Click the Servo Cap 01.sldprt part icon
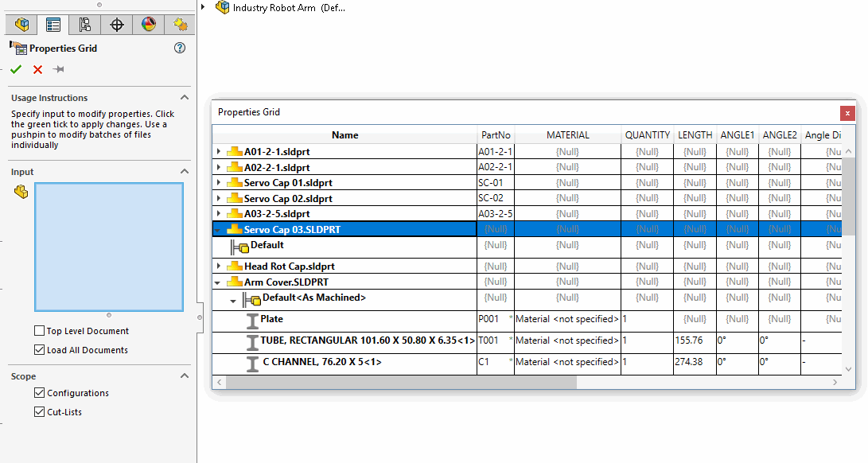868x463 pixels. [235, 182]
